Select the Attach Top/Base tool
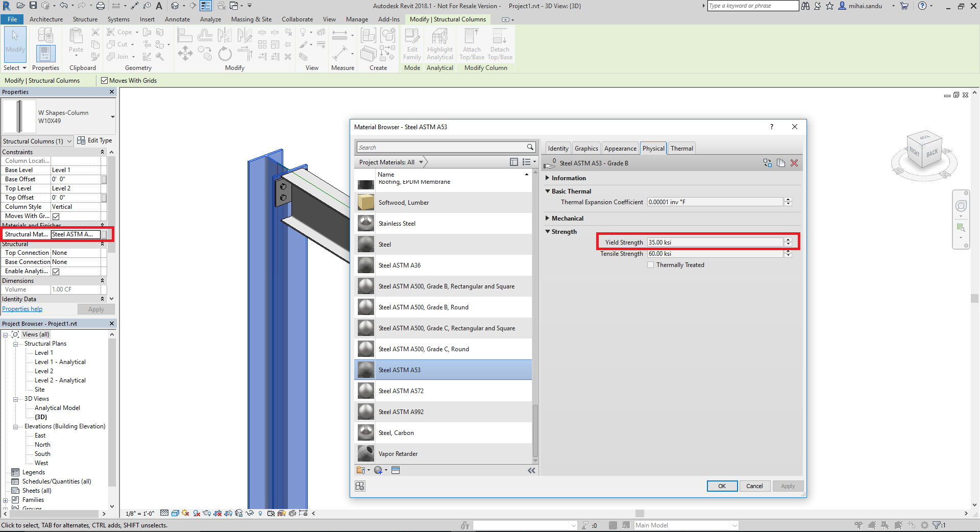The width and height of the screenshot is (980, 532). (471, 44)
